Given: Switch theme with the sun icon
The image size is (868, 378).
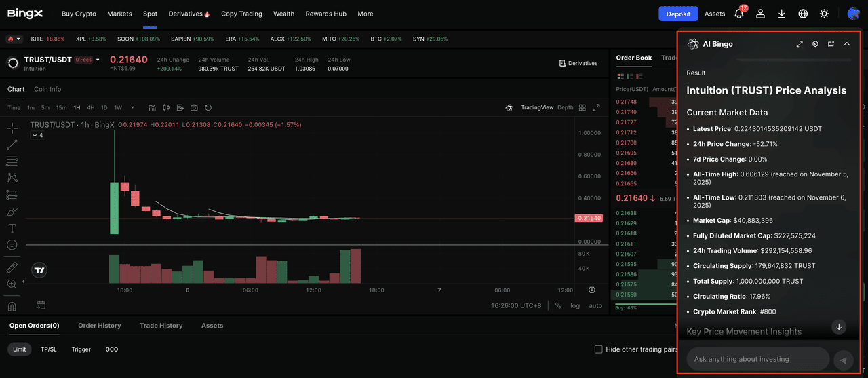Looking at the screenshot, I should tap(824, 14).
